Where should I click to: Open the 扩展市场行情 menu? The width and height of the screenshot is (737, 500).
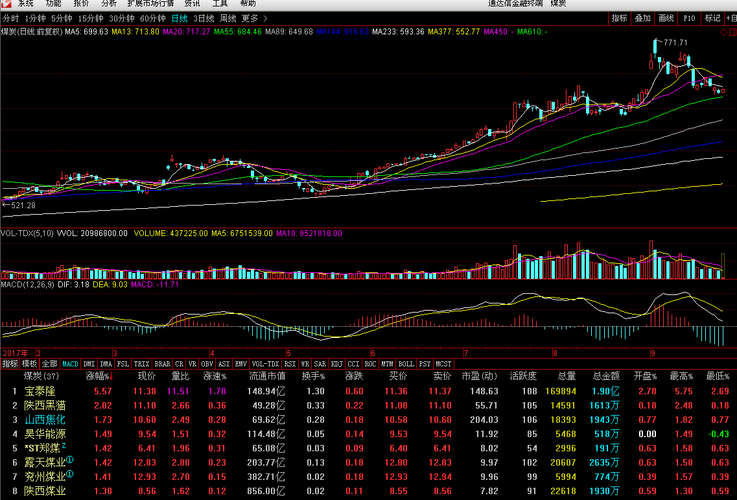pos(150,3)
